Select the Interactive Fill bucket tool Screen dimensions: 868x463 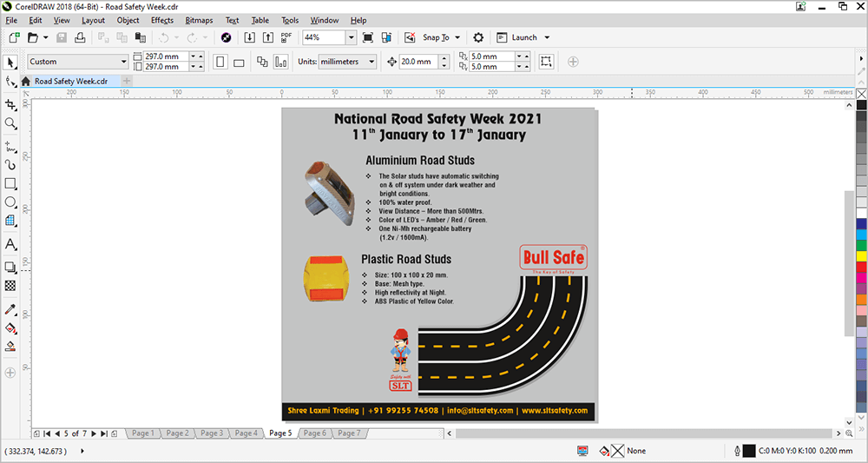(x=10, y=328)
